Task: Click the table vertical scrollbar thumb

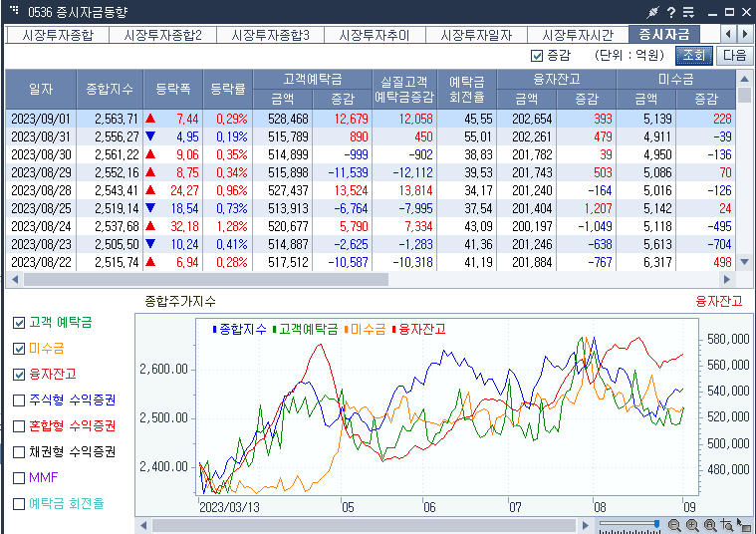Action: point(744,95)
